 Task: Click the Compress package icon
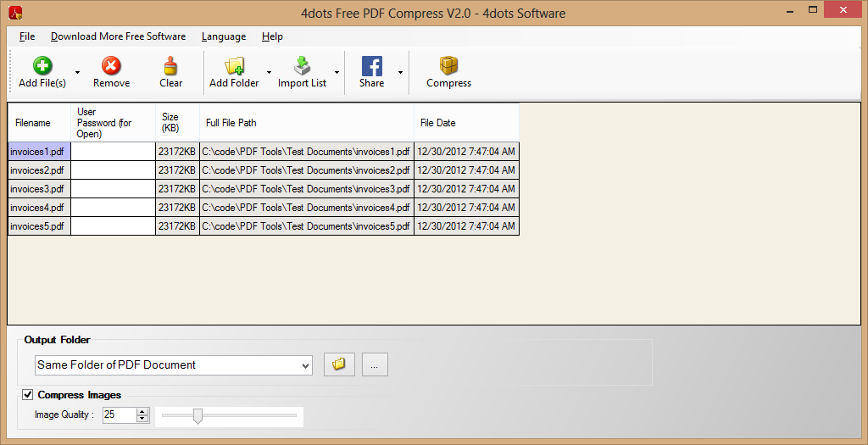(448, 66)
